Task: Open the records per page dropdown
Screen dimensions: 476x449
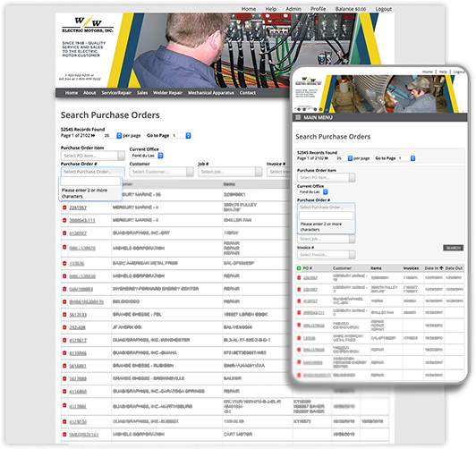Action: click(112, 136)
